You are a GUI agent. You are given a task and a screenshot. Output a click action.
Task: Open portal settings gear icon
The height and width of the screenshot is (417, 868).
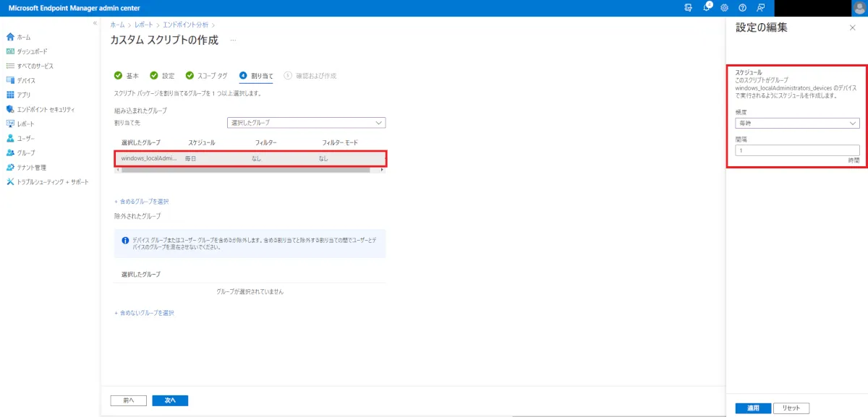pyautogui.click(x=724, y=7)
